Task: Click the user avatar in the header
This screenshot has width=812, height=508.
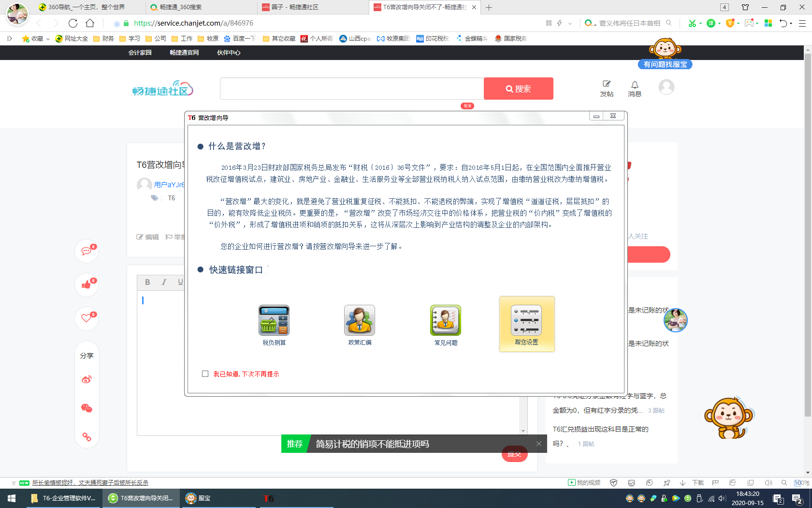Action: 667,87
